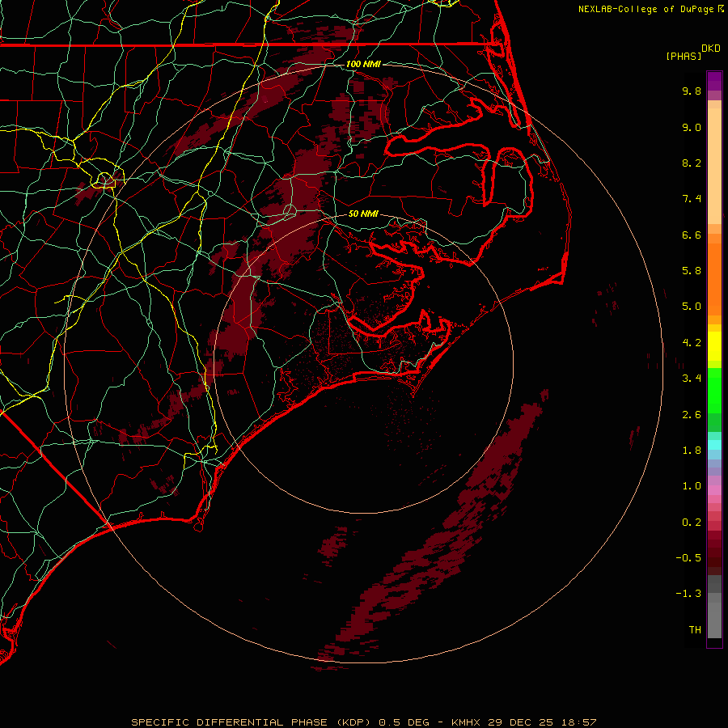Viewport: 728px width, 728px height.
Task: Click the gray bottom band of the color scale
Action: (714, 616)
